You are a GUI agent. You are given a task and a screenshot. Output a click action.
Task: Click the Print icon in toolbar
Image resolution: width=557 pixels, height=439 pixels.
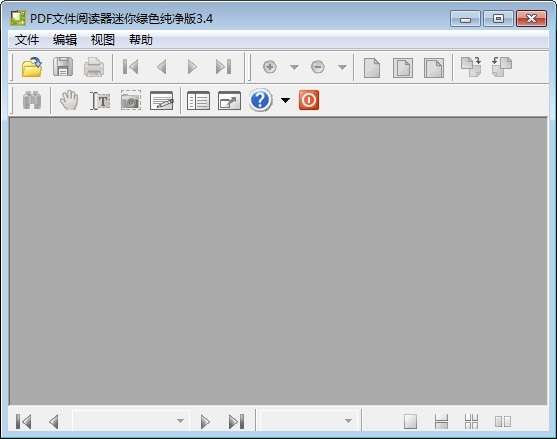[x=94, y=67]
